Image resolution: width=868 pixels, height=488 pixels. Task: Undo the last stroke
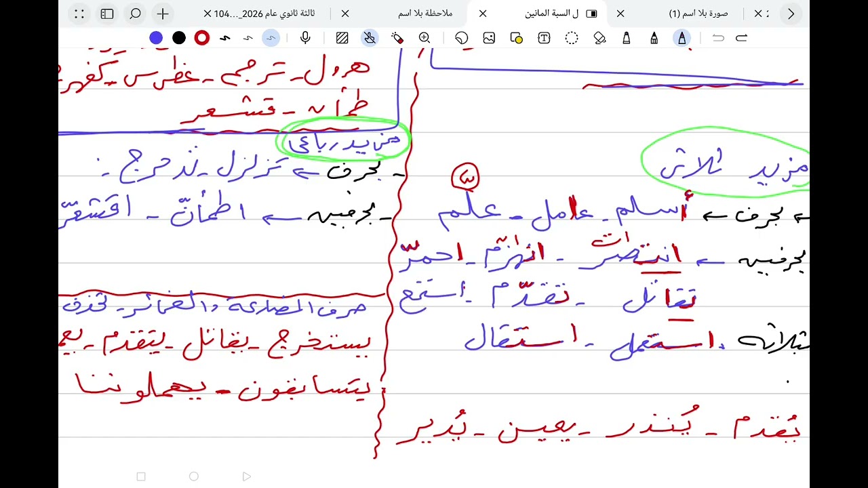click(x=718, y=38)
